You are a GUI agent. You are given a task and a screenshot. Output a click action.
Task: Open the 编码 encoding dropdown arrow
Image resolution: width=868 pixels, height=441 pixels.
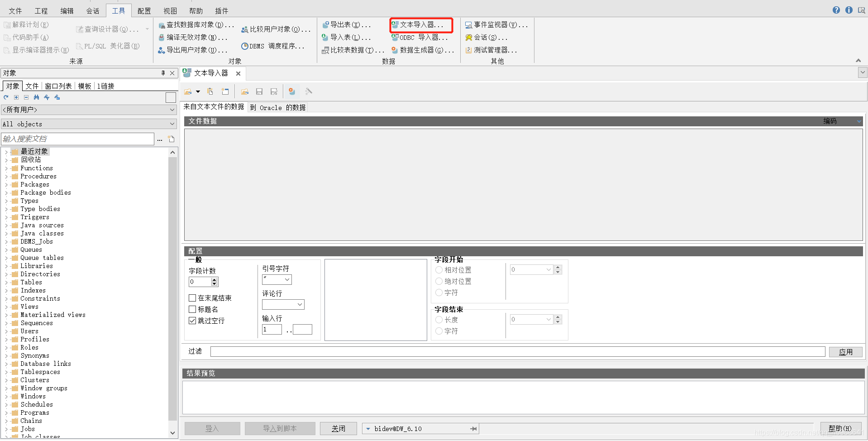pyautogui.click(x=859, y=121)
